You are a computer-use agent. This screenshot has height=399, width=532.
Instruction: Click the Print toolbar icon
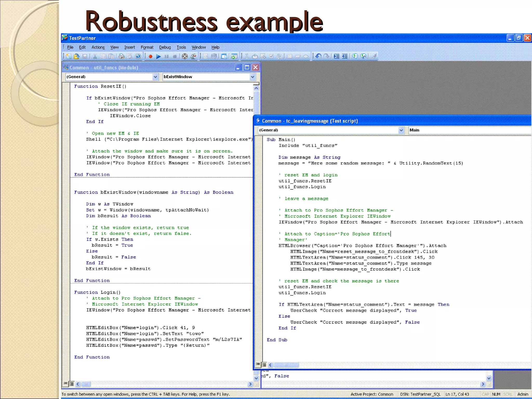[121, 56]
